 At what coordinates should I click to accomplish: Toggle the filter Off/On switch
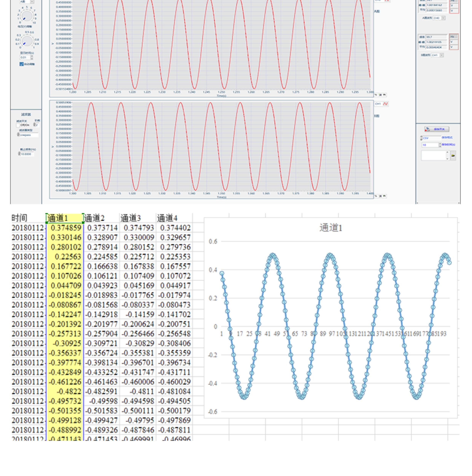[x=18, y=125]
